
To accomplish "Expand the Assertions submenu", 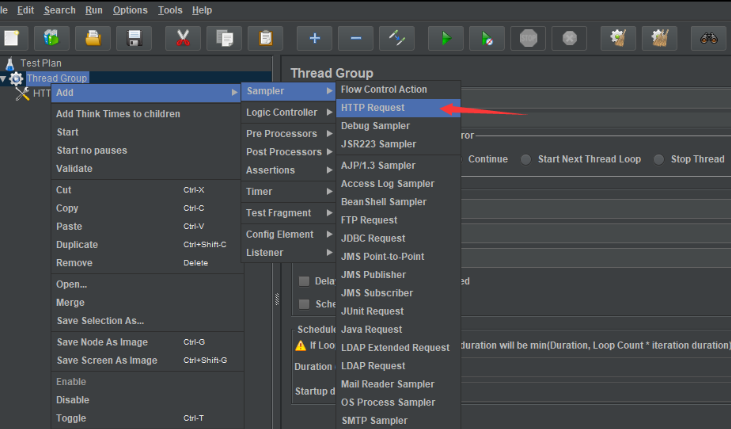I will click(x=289, y=170).
